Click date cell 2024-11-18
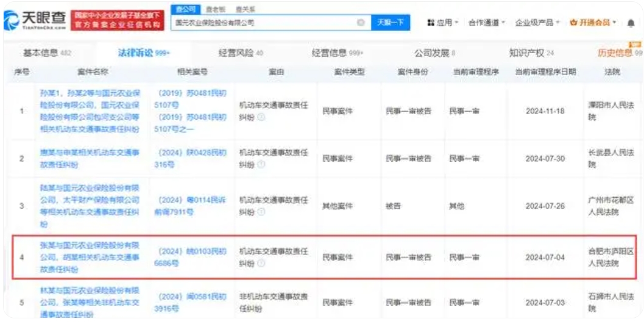Screen dimensions: 644x322 click(x=545, y=111)
